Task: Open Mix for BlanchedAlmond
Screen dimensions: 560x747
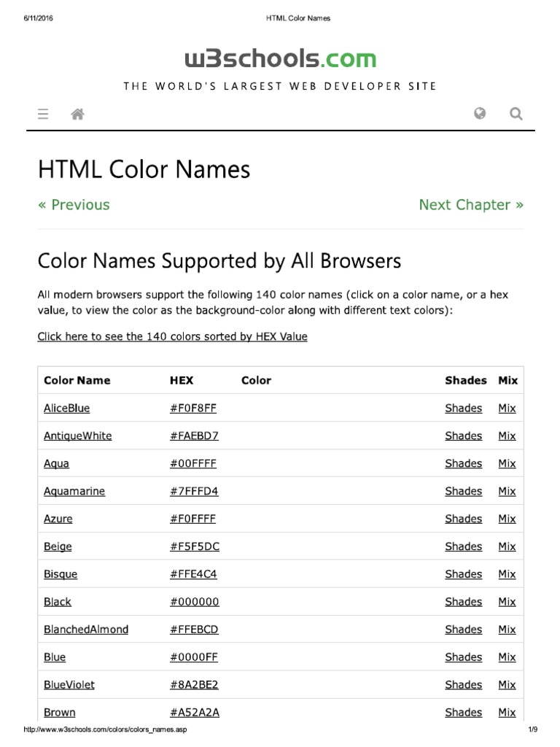Action: [507, 630]
